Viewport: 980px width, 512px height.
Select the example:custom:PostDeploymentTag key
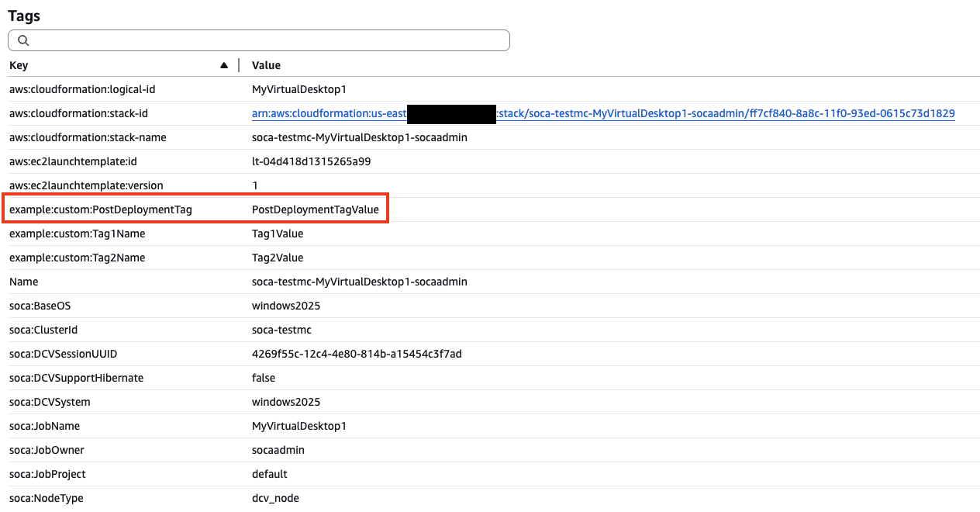click(x=101, y=209)
